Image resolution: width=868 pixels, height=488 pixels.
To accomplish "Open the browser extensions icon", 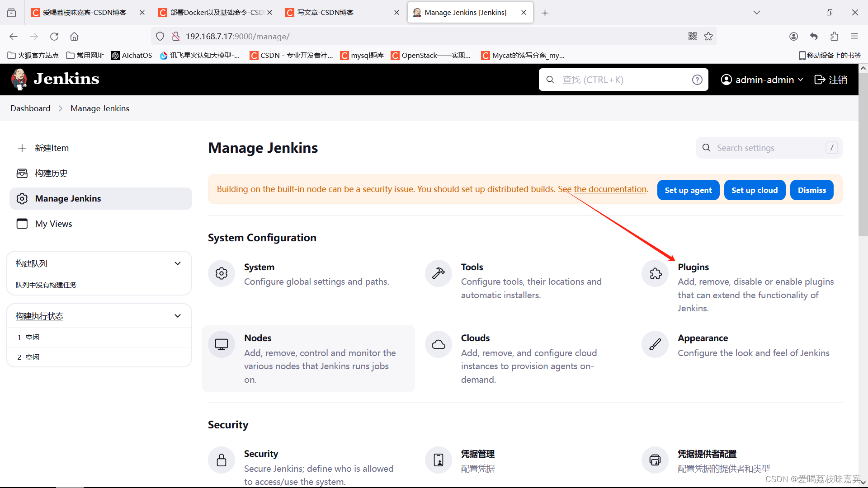I will coord(834,37).
